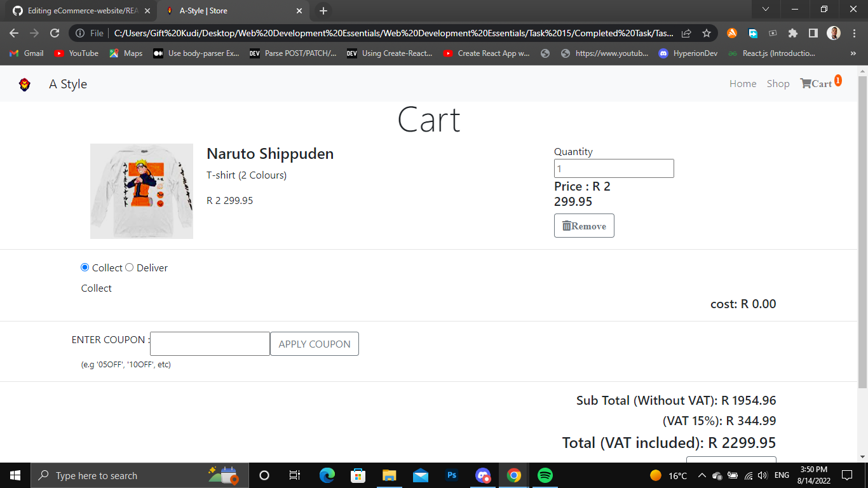Select the Collect radio option

pos(85,268)
